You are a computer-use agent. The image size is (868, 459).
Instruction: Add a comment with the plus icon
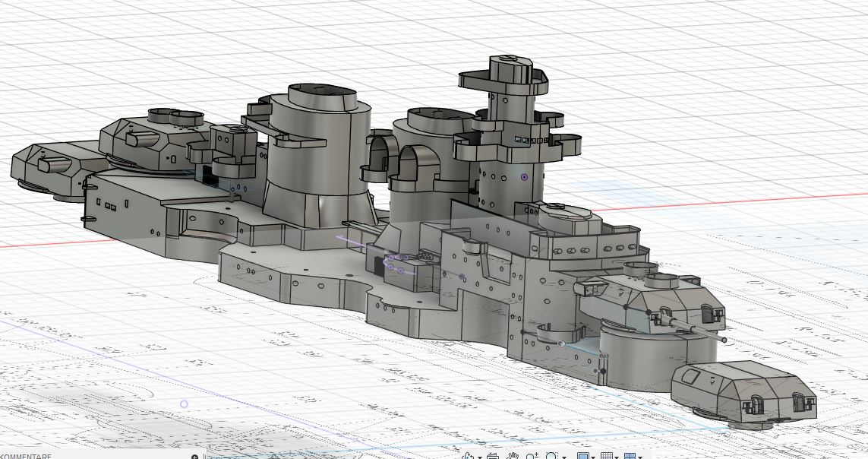[195, 457]
